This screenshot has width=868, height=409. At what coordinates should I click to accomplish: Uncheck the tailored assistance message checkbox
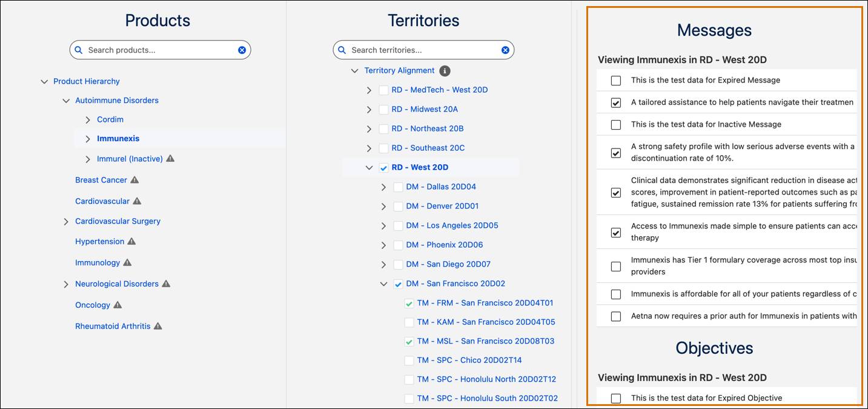616,103
